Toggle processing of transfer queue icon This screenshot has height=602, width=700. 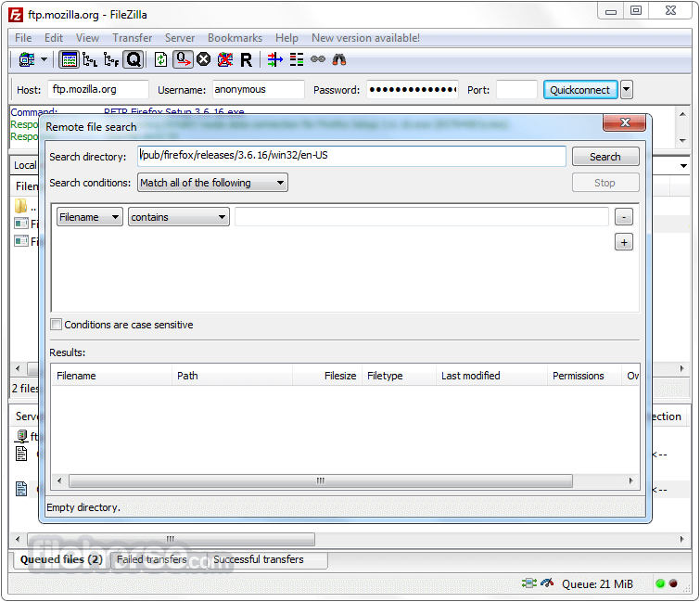click(x=183, y=59)
